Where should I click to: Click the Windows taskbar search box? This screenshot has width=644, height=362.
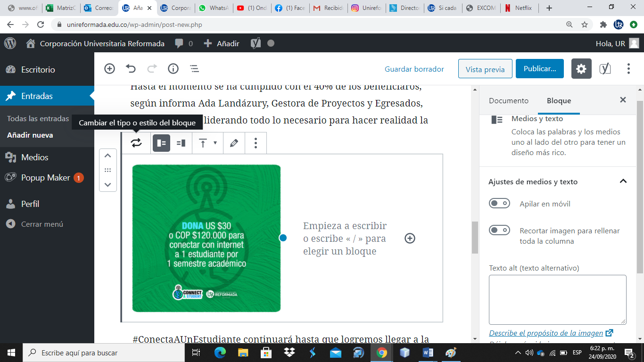click(103, 352)
